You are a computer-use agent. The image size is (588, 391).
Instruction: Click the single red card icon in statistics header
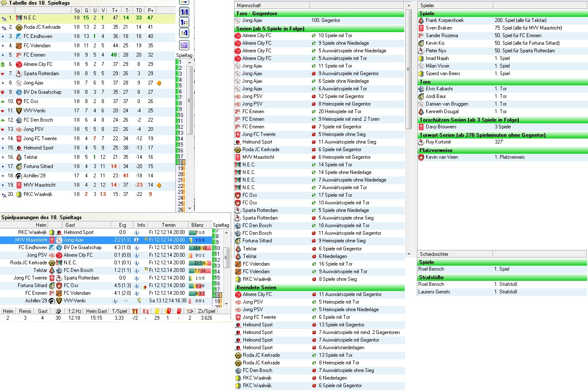point(179,311)
